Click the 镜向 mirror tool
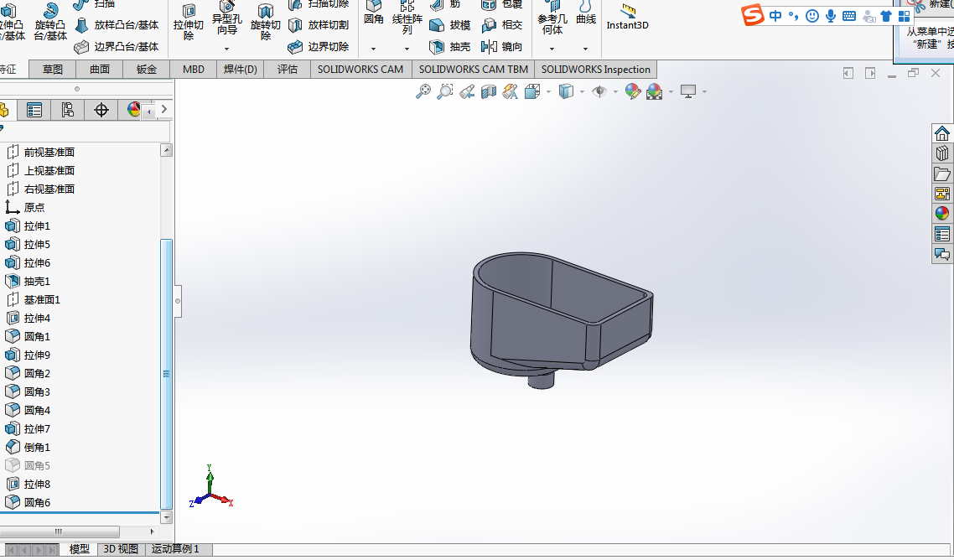Viewport: 954px width, 560px height. click(x=502, y=47)
